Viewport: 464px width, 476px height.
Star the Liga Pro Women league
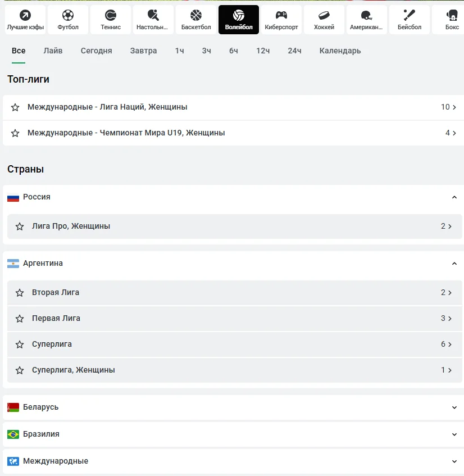point(20,226)
